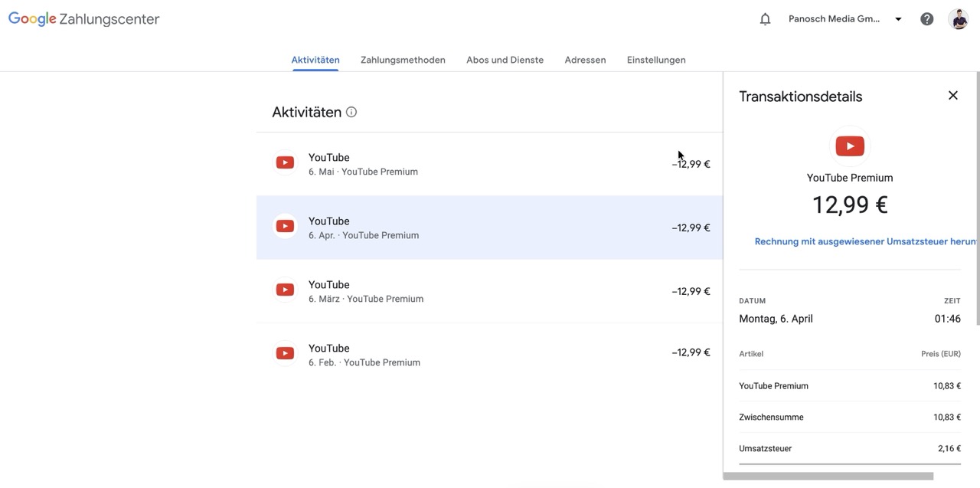Open the Abos und Dienste tab

505,60
